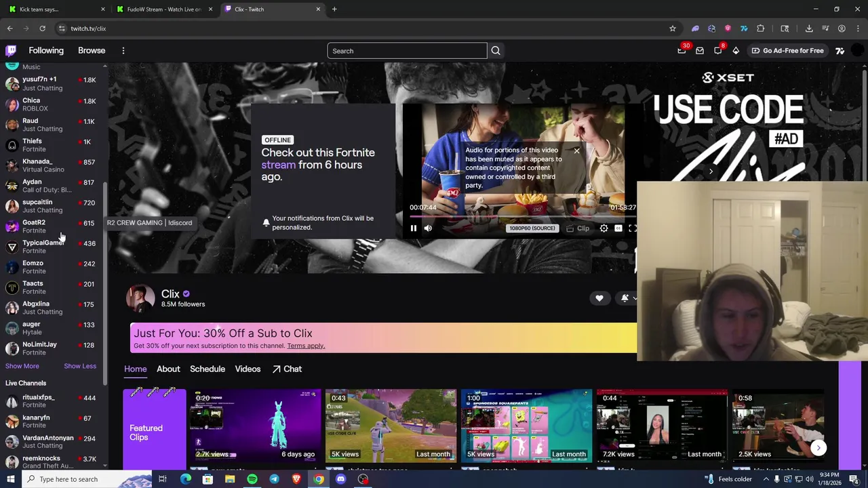Switch to FudoW Stream browser tab

[x=165, y=9]
